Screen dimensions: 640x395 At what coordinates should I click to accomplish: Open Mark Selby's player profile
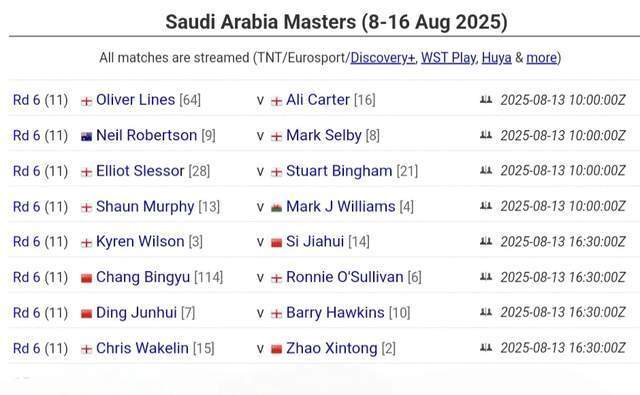[x=324, y=135]
